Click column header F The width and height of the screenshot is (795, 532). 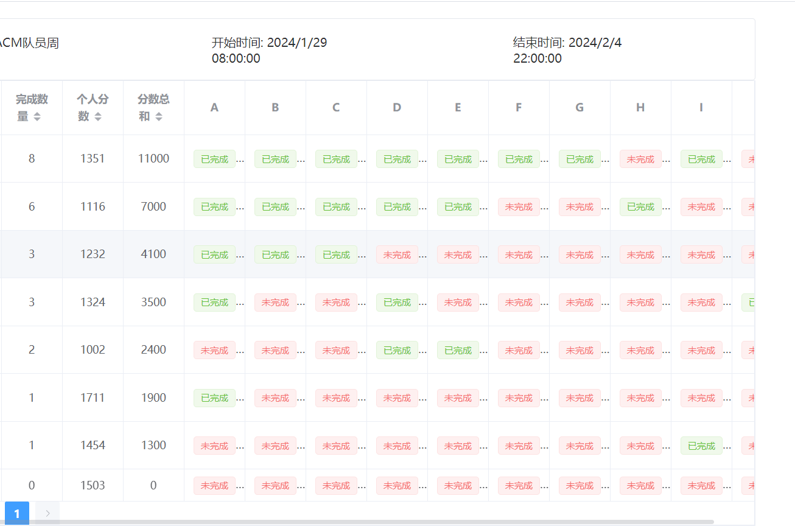tap(519, 107)
